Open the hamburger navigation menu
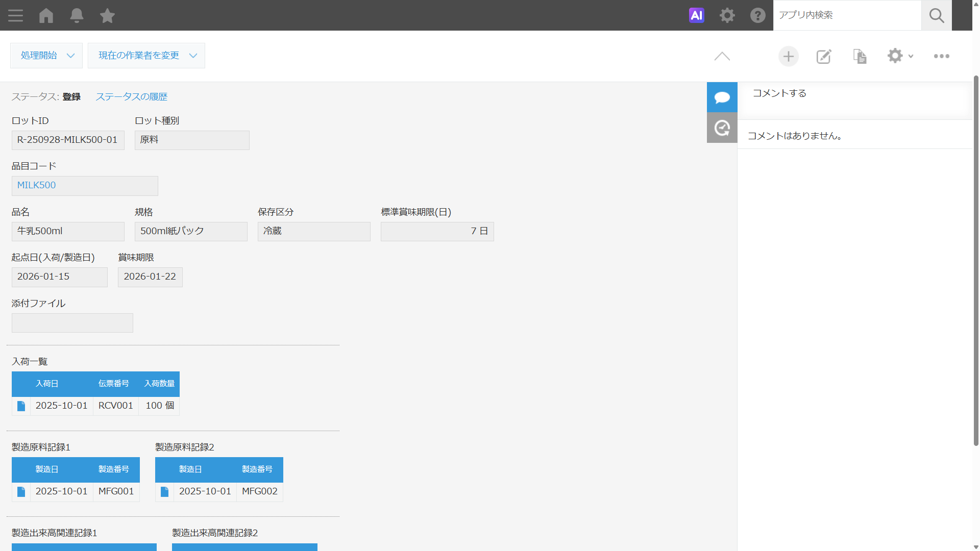 15,15
